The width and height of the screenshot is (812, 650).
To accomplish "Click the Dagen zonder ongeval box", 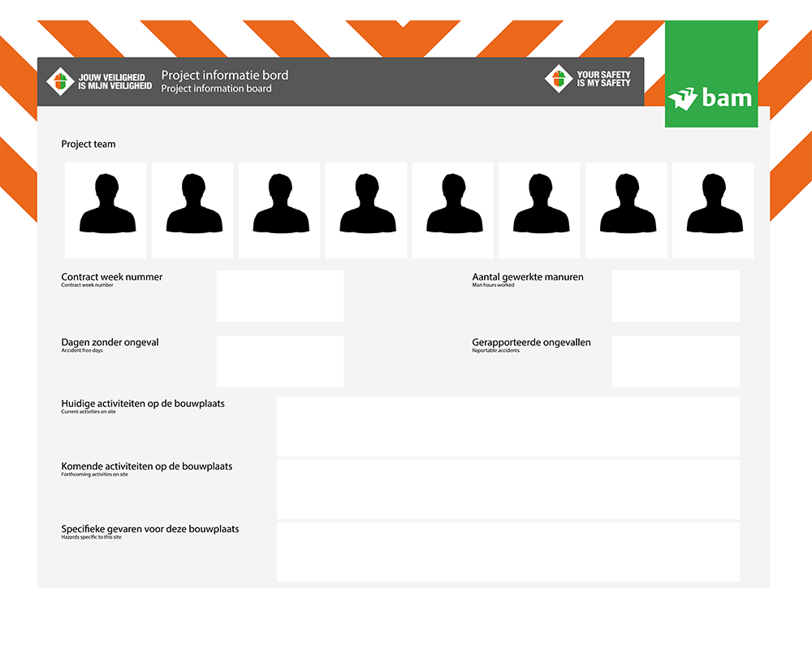I will click(x=280, y=361).
